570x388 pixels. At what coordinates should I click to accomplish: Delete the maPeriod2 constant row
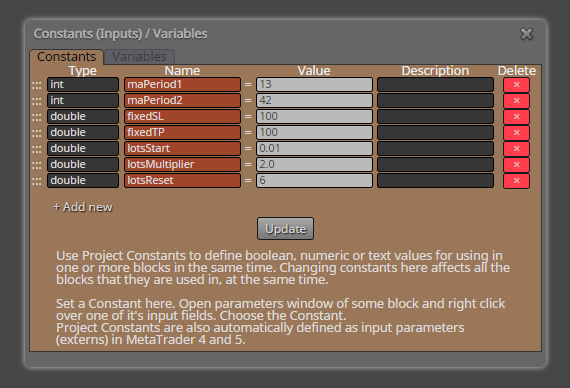(x=516, y=101)
